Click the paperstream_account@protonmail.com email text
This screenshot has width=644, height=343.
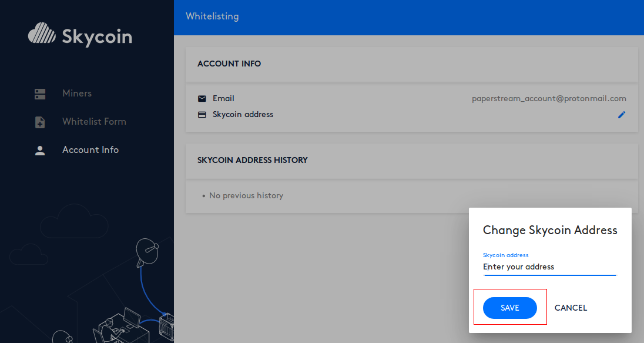click(x=549, y=99)
